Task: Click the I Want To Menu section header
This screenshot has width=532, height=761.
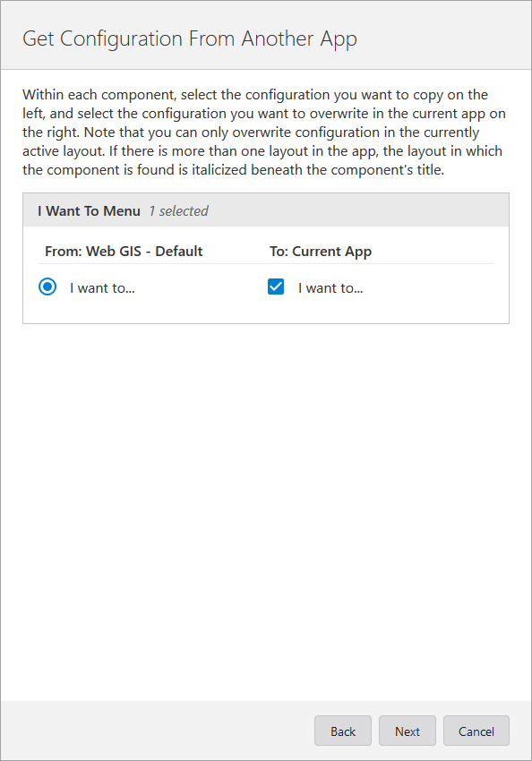Action: [x=89, y=209]
